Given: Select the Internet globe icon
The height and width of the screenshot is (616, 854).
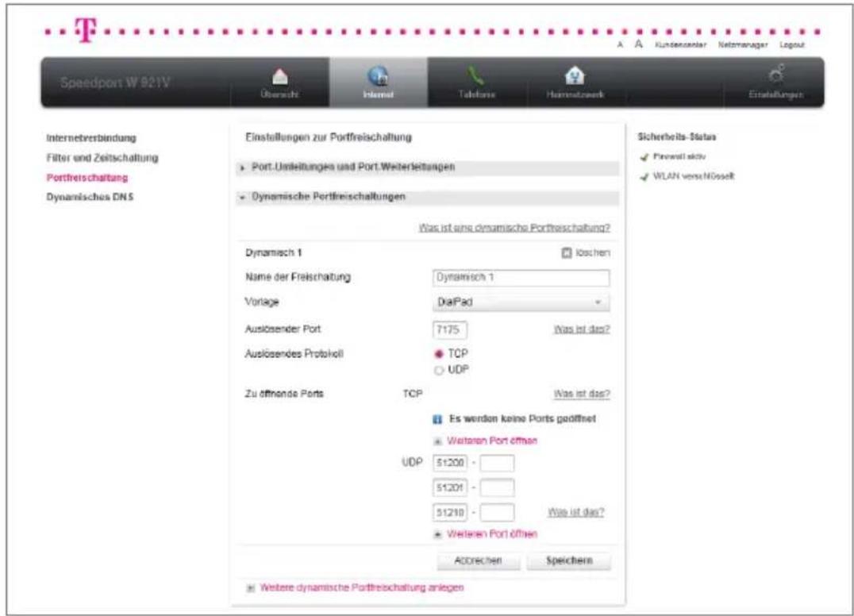Looking at the screenshot, I should (x=378, y=76).
